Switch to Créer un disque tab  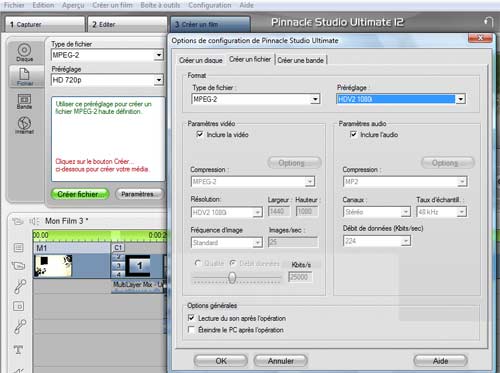[201, 60]
